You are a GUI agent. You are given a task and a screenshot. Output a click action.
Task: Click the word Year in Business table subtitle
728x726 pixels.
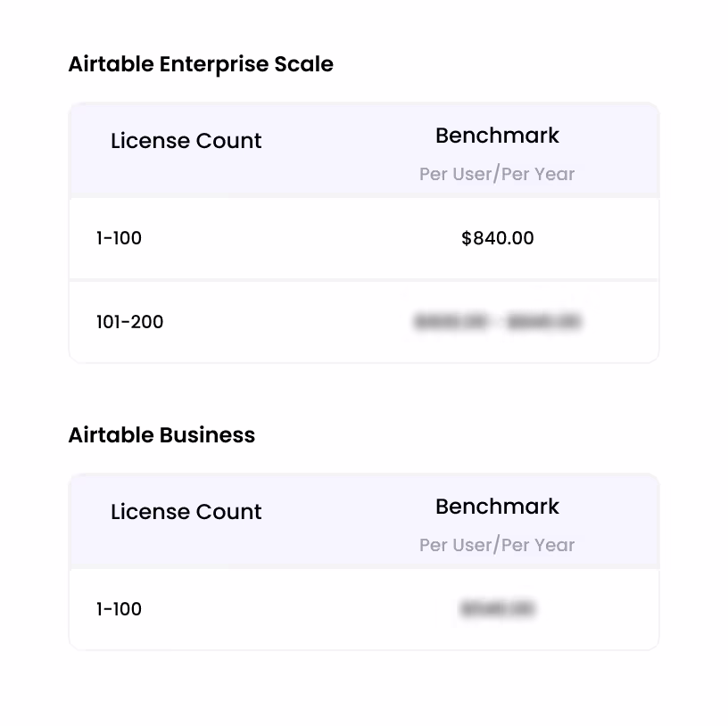[554, 545]
